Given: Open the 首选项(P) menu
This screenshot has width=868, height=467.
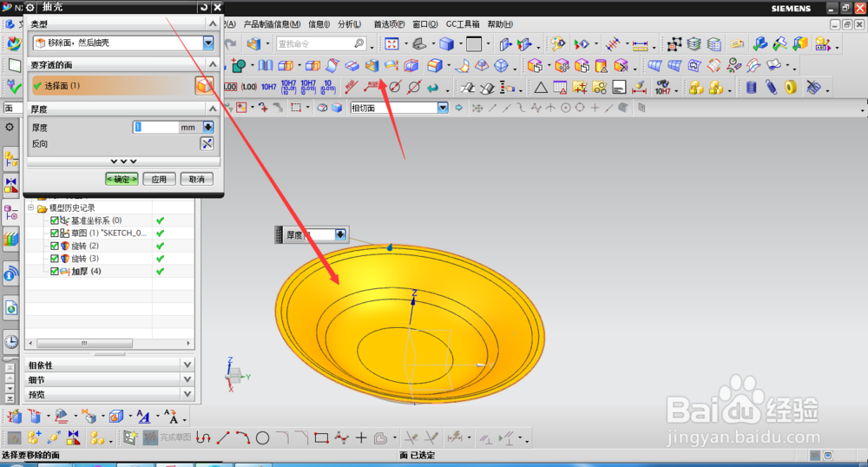Looking at the screenshot, I should coord(389,23).
